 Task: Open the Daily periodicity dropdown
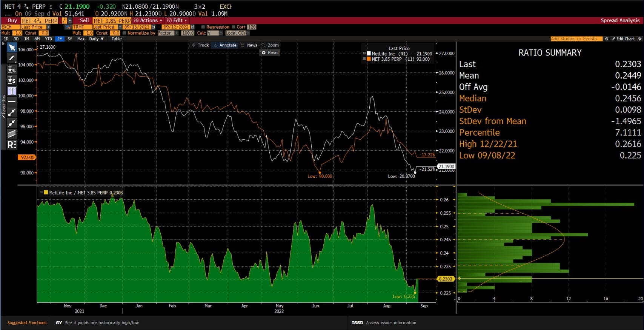point(96,39)
